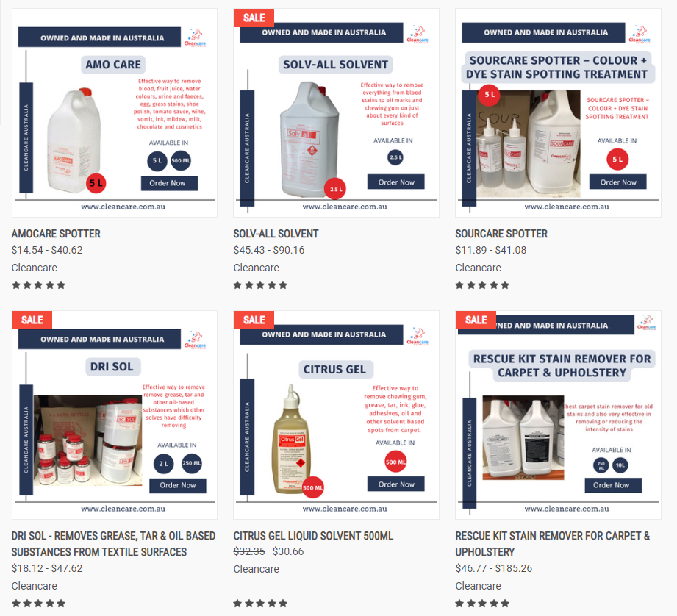
Task: Open the DRI SOL product title link
Action: click(113, 544)
